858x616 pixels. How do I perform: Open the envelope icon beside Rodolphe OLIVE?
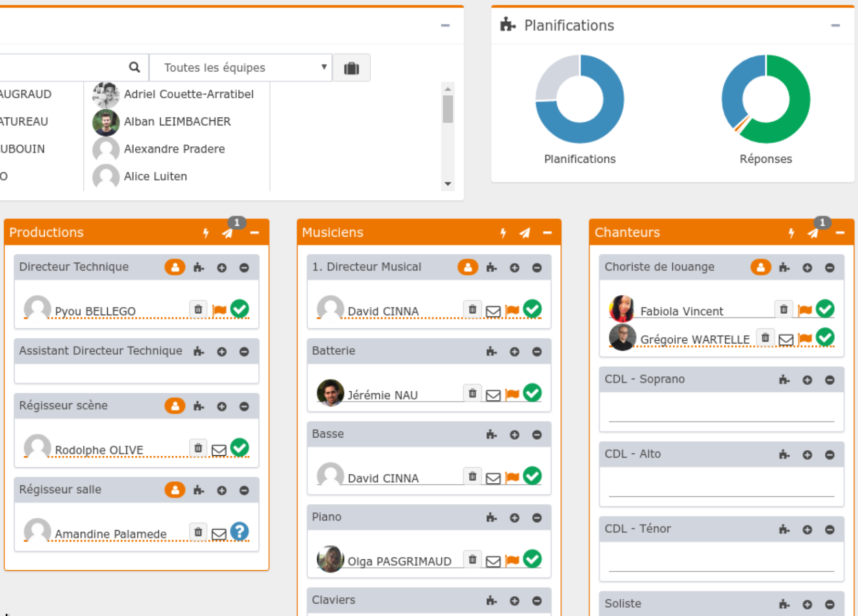point(219,450)
